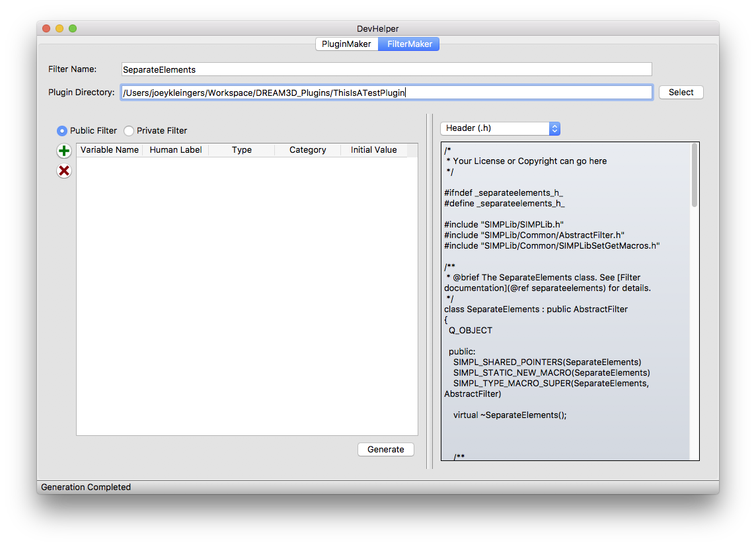756x547 pixels.
Task: Click the red X remove variable icon
Action: pyautogui.click(x=64, y=171)
